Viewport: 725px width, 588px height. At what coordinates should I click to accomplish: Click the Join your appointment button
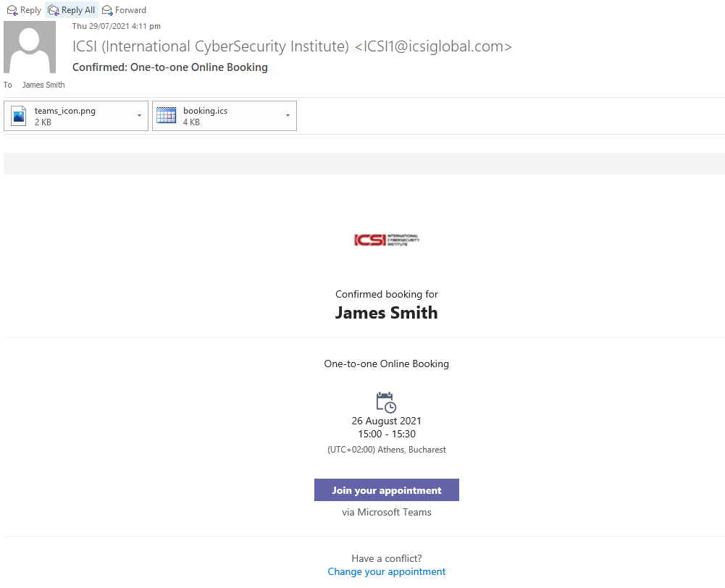[x=387, y=490]
